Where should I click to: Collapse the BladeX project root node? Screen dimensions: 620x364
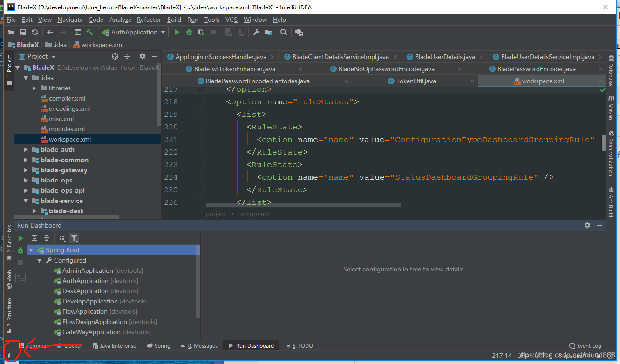18,67
